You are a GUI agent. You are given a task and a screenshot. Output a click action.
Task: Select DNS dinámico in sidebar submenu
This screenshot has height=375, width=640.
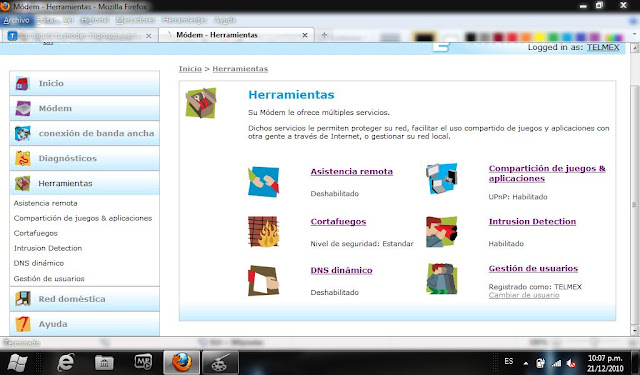click(x=39, y=263)
